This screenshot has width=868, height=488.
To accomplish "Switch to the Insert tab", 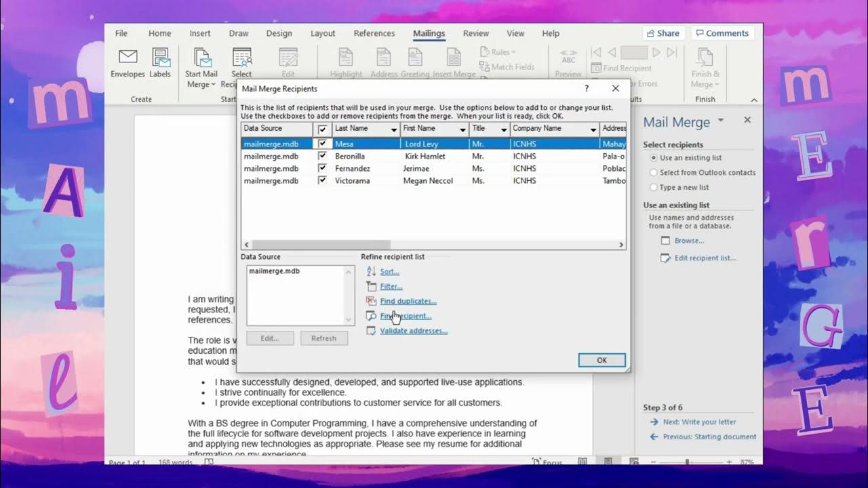I will [x=200, y=33].
